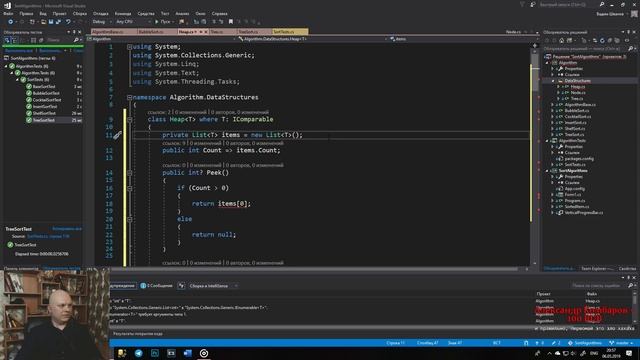Screen dimensions: 640x360
Task: Collapse the AlgorithmTests project node
Action: coord(547,141)
